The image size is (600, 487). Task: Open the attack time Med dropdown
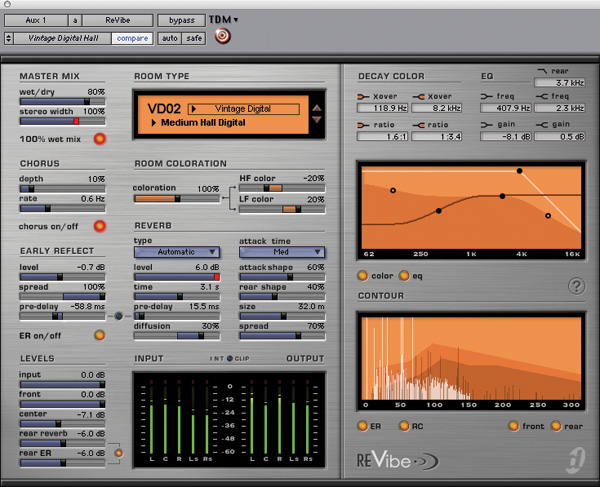282,252
